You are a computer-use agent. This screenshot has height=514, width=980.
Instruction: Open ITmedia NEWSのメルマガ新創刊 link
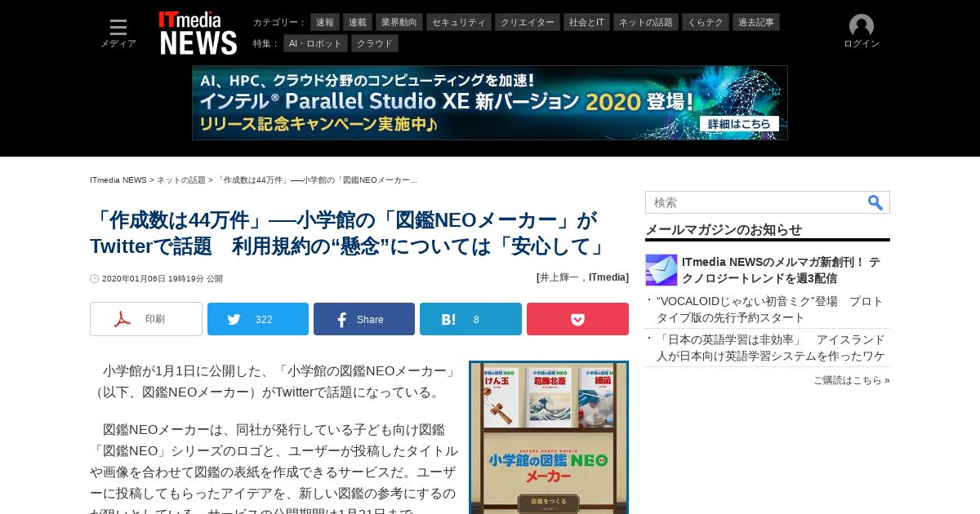tap(782, 270)
